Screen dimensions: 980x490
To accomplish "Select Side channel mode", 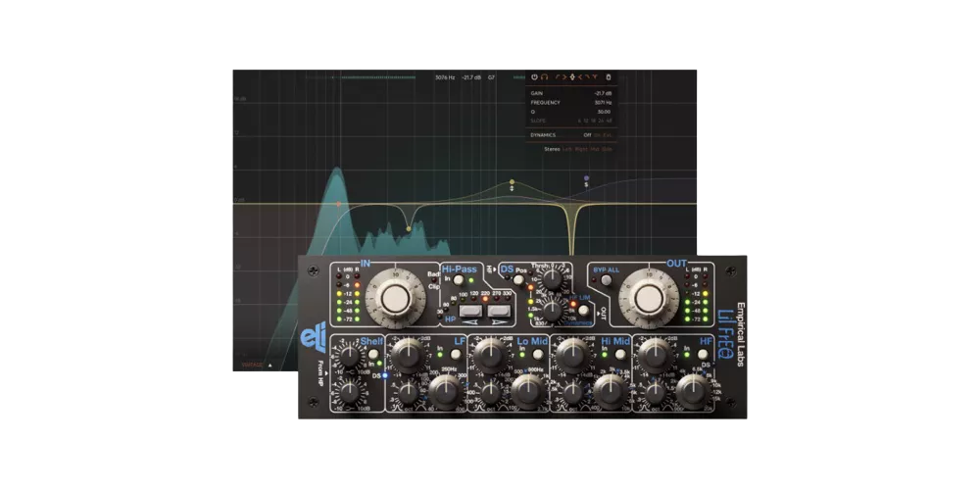I will 607,149.
